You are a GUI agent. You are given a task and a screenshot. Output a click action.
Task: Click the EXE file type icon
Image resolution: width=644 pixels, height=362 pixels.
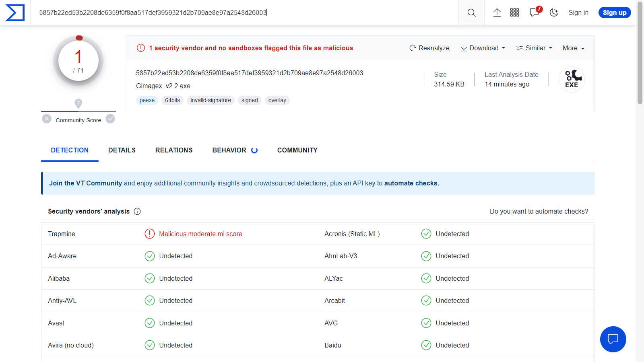point(572,79)
